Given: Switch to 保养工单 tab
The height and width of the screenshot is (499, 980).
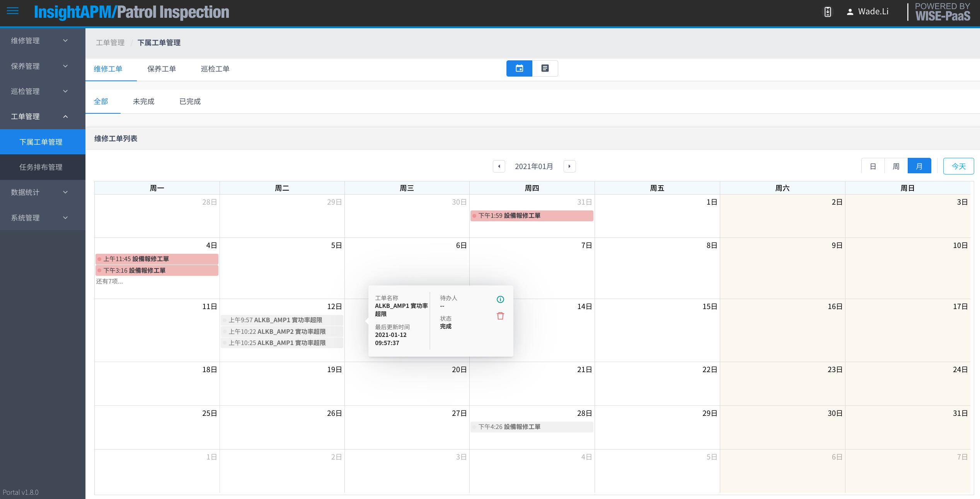Looking at the screenshot, I should pos(162,69).
